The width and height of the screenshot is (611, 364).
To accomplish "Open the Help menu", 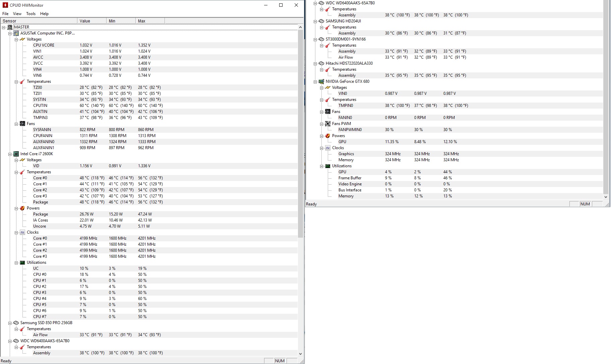I will pyautogui.click(x=44, y=14).
